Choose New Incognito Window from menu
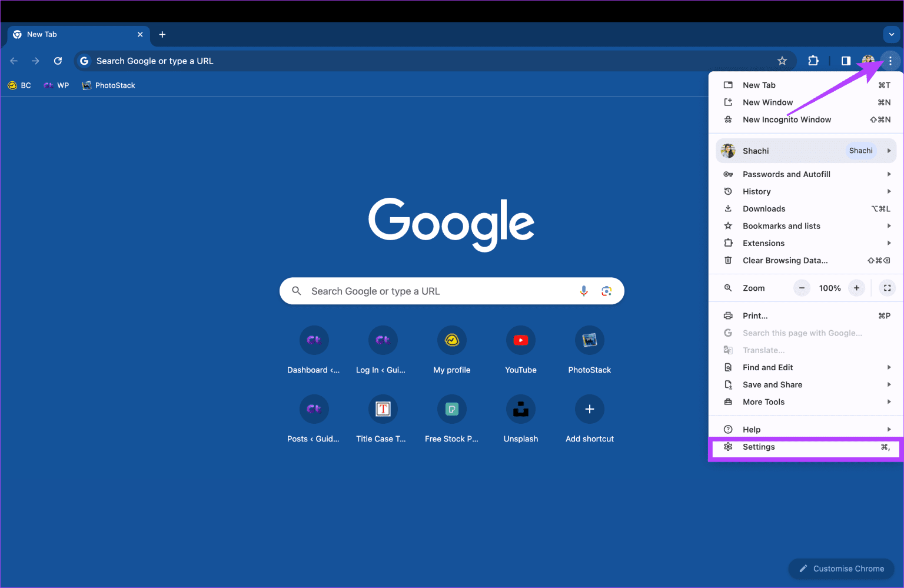 point(806,119)
